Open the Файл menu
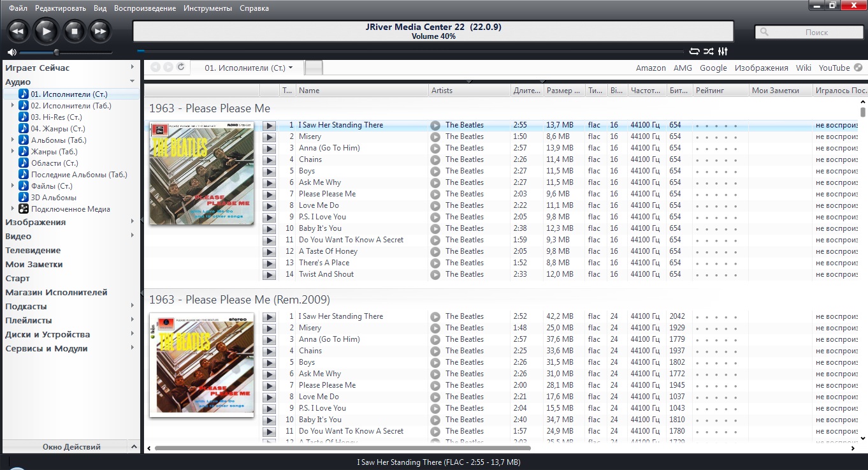Screen dimensions: 868x470 [18, 8]
